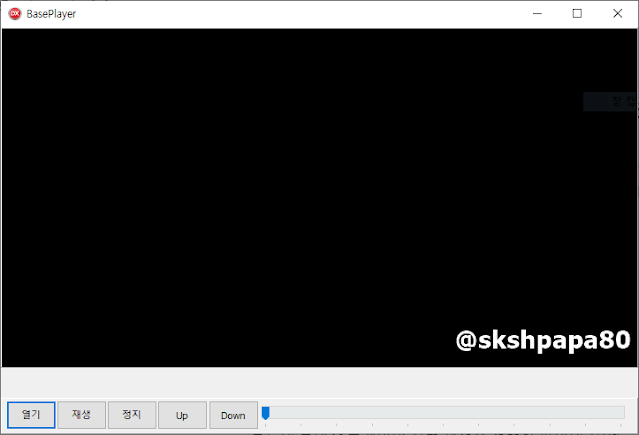Click the gray status panel below the video
Screen dimensions: 639x435
coord(320,382)
